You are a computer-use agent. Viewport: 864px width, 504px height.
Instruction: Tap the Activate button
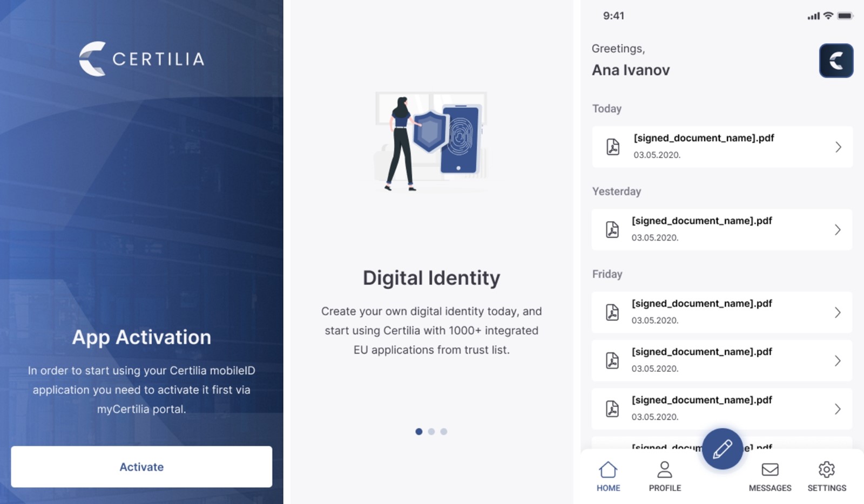coord(141,467)
